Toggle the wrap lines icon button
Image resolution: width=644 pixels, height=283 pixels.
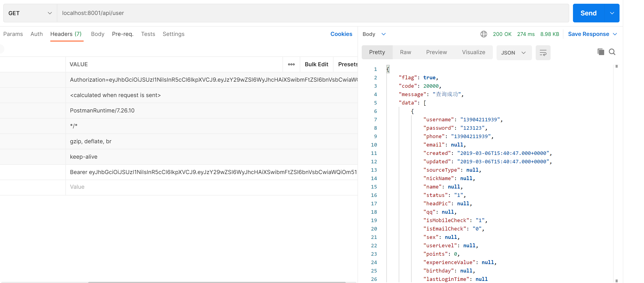(543, 52)
